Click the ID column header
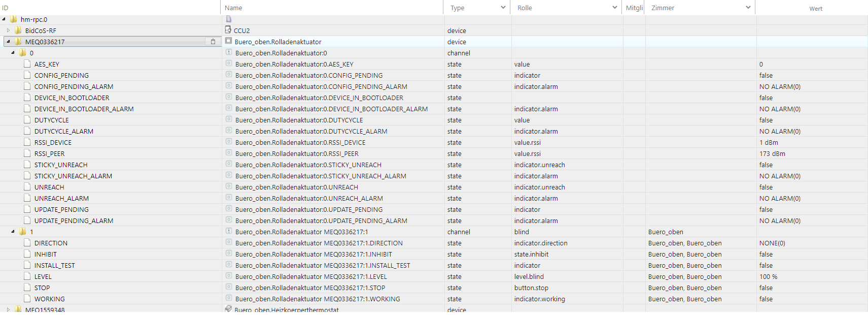The image size is (868, 315). [5, 8]
